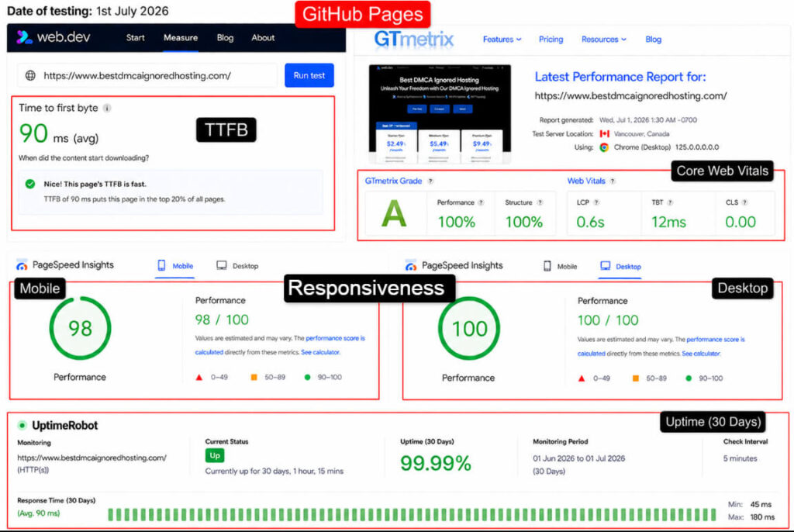The image size is (794, 532).
Task: Click the GTmetrix logo
Action: pos(414,39)
